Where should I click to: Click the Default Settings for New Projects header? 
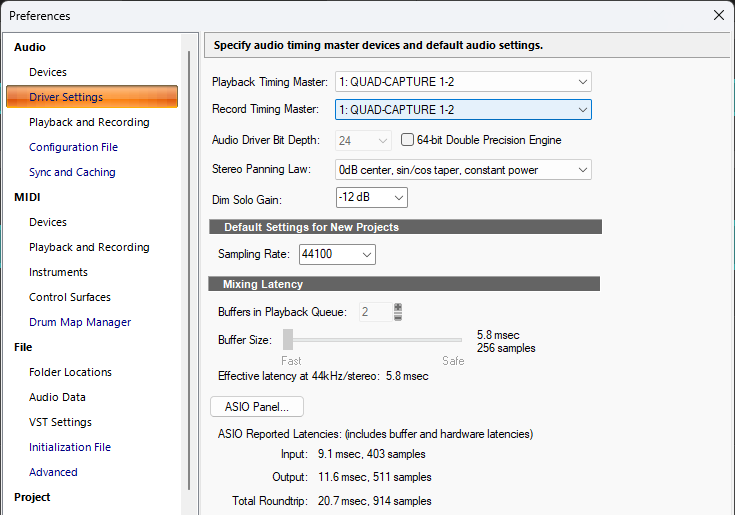coord(405,227)
